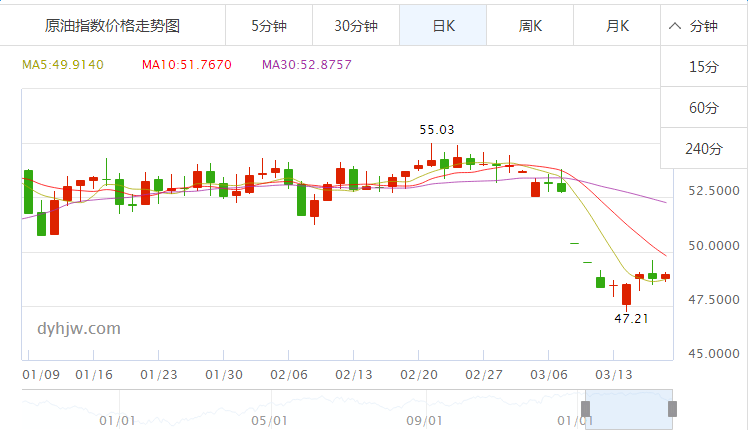Switch to the 周K weekly tab
The height and width of the screenshot is (430, 748).
(530, 26)
